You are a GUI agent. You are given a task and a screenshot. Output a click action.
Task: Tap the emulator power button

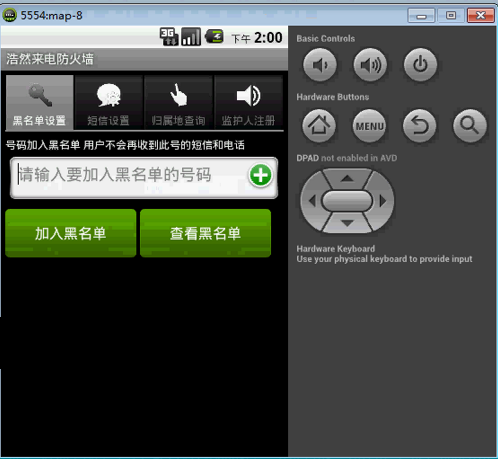click(x=420, y=65)
